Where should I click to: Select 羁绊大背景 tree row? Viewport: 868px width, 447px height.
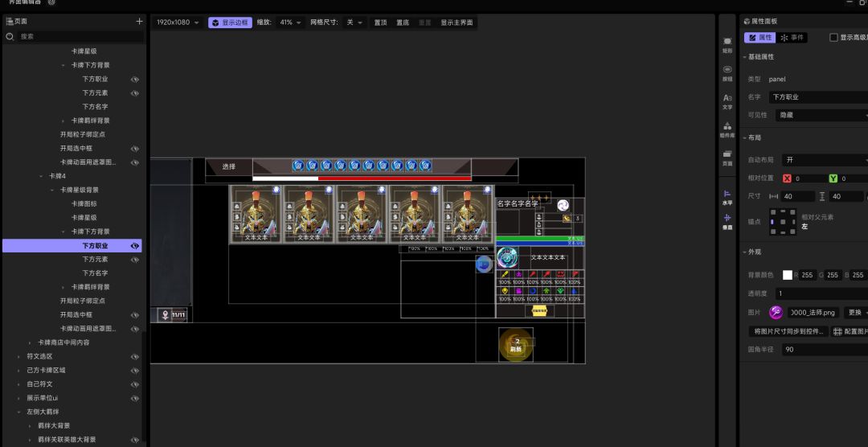(72, 426)
